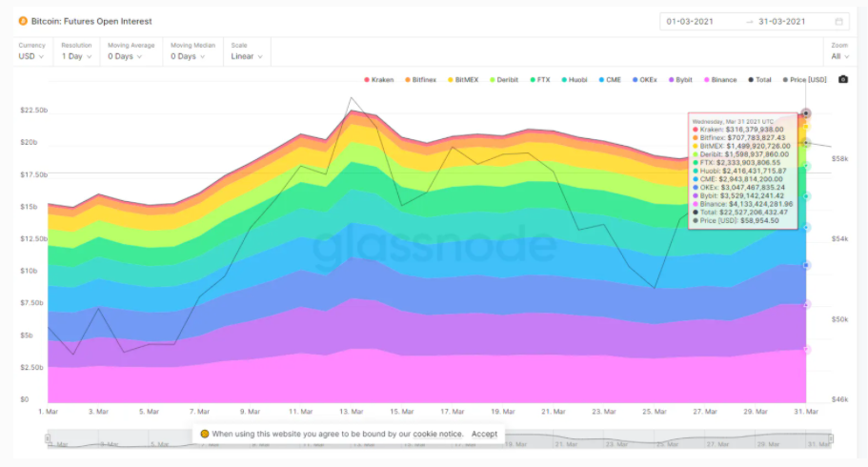The width and height of the screenshot is (868, 467).
Task: Toggle BitMEX series in legend
Action: [x=463, y=80]
